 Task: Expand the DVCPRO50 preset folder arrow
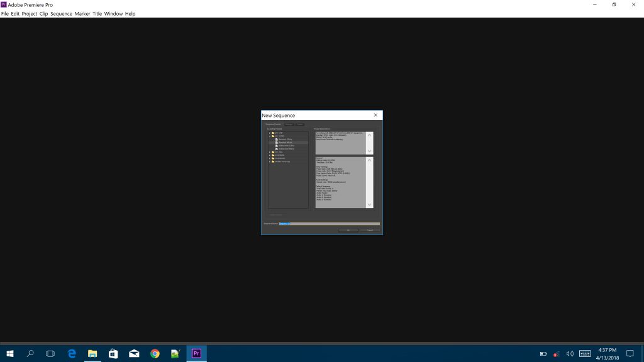click(270, 155)
